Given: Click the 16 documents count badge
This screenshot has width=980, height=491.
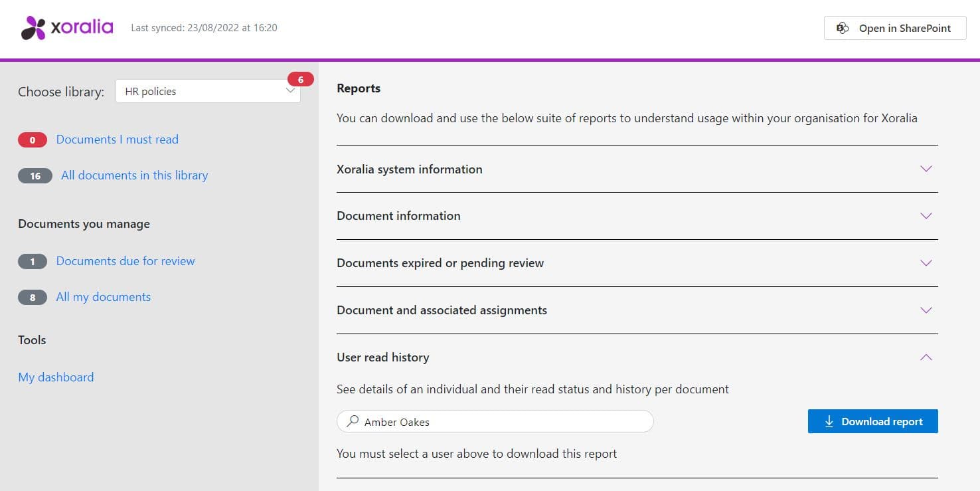Looking at the screenshot, I should pyautogui.click(x=35, y=176).
